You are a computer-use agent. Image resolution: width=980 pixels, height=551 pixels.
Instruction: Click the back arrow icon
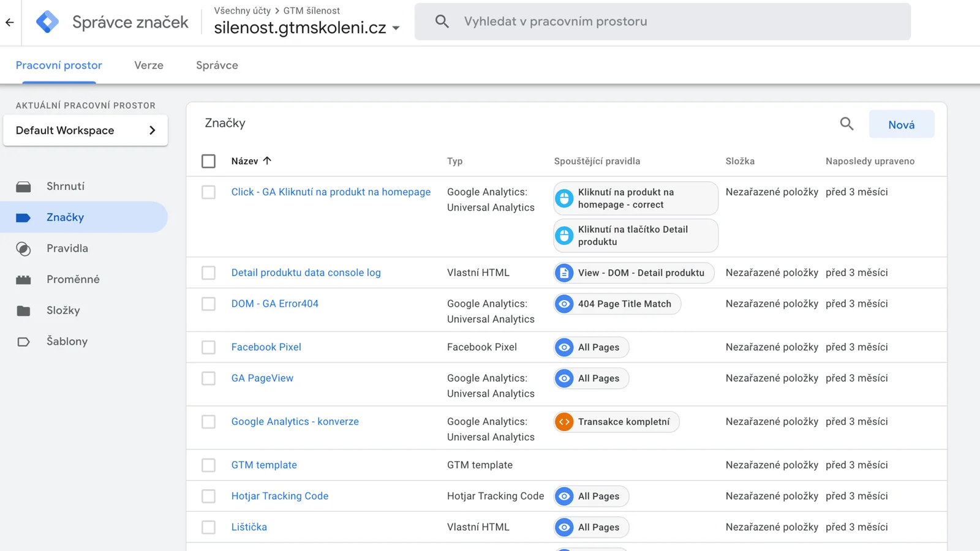(10, 23)
